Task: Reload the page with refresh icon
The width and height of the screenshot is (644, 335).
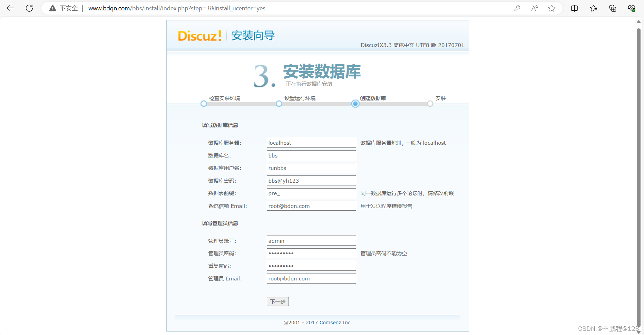Action: (x=29, y=8)
